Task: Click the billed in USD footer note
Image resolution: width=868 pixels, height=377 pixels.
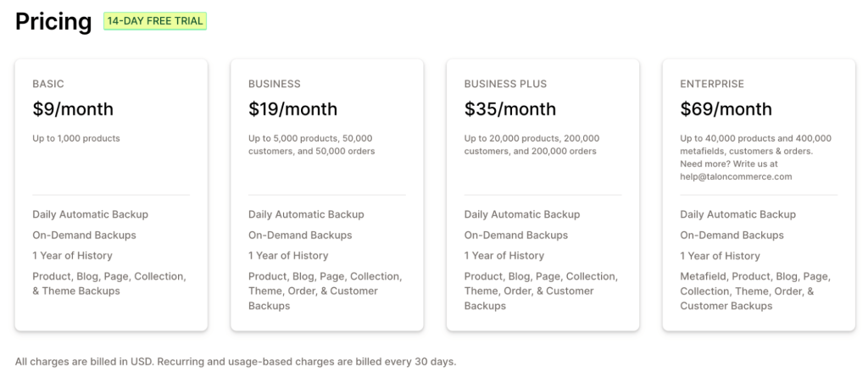Action: tap(236, 362)
